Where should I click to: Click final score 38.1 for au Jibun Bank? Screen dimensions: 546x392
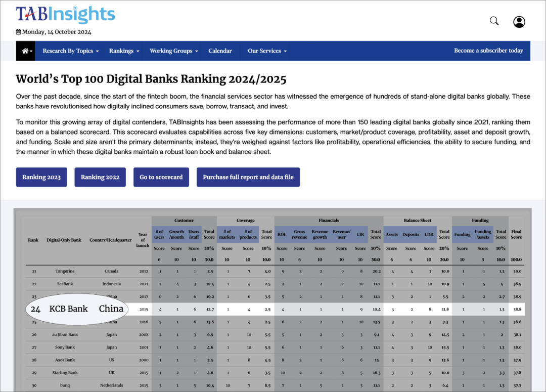click(x=517, y=334)
